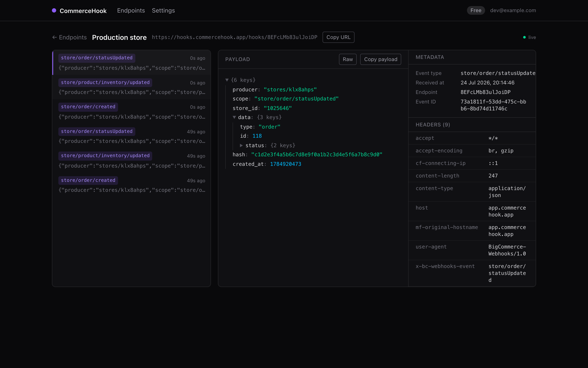Collapse the root {6 keys} node
The height and width of the screenshot is (368, 588).
click(x=227, y=80)
